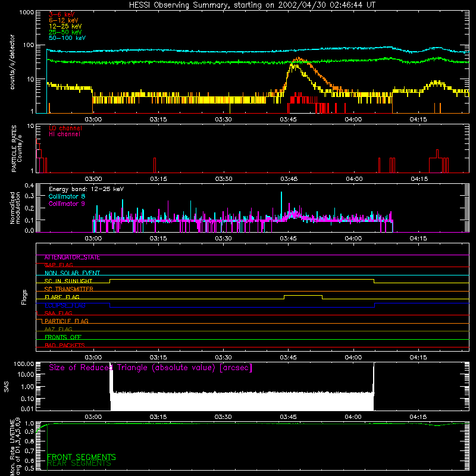Click the 0.01 tick label on SAS axis
The image size is (476, 476).
pyautogui.click(x=27, y=409)
